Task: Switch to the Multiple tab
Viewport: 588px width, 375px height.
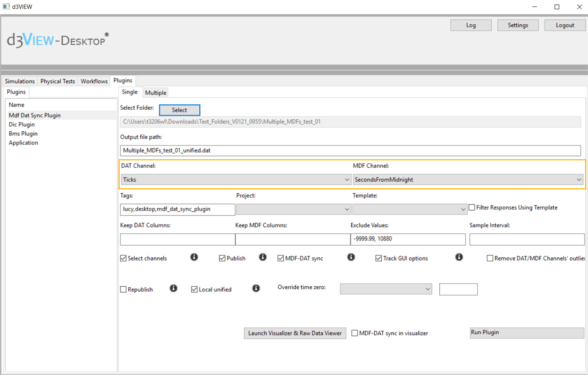Action: 156,92
